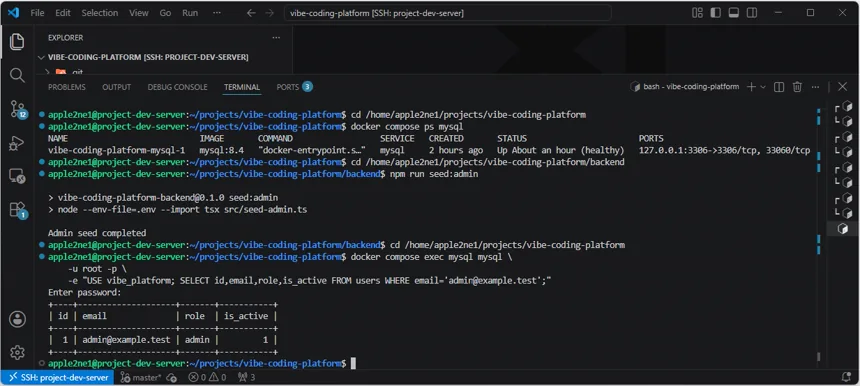Toggle the primary side bar visibility
The image size is (860, 386).
coord(715,13)
